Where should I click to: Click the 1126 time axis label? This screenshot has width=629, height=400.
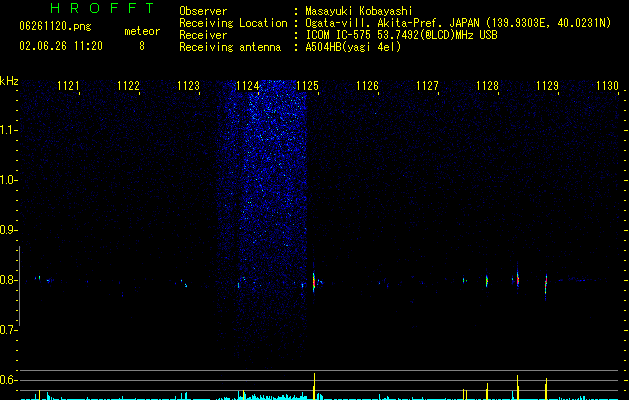pyautogui.click(x=367, y=86)
